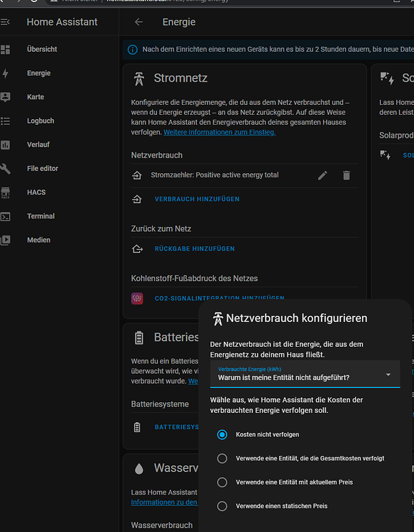
Task: Click the Wasserverbrauch water drop icon
Action: click(138, 469)
